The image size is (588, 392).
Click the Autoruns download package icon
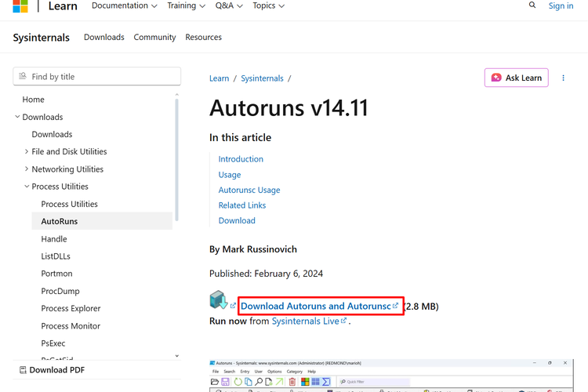[x=219, y=301]
